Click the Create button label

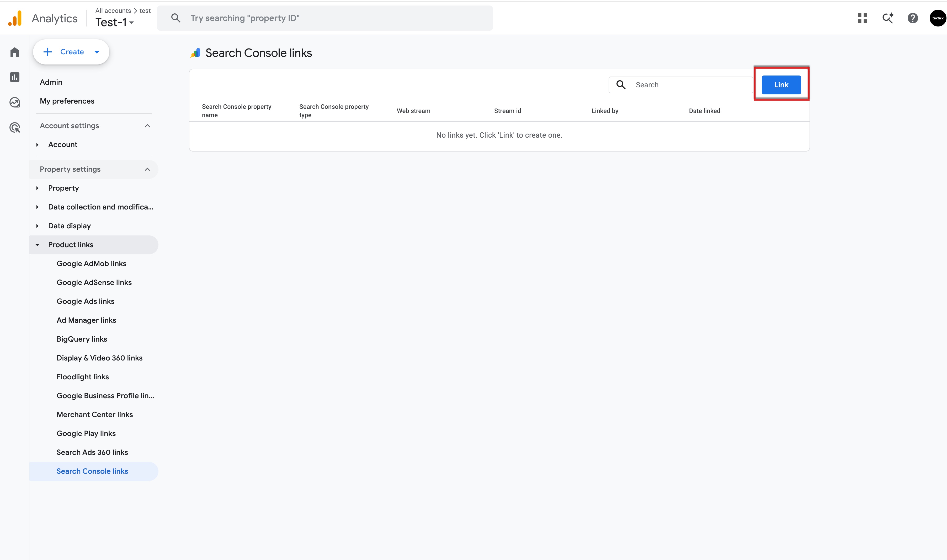(72, 52)
